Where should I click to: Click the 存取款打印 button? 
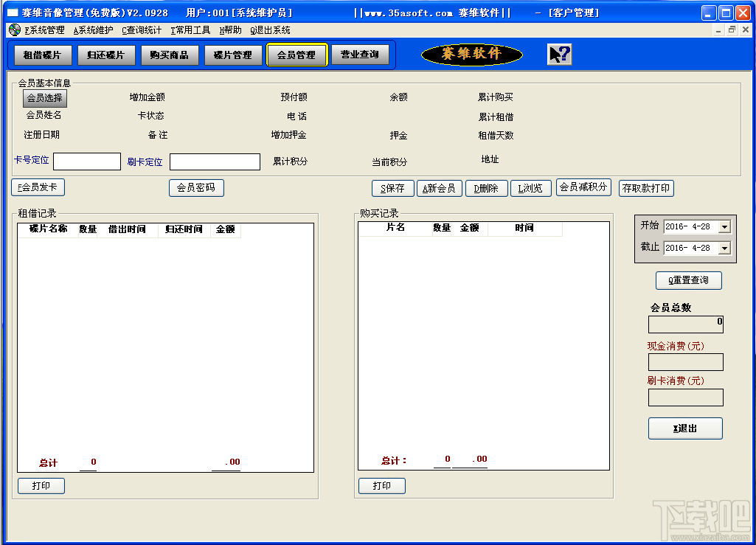646,188
